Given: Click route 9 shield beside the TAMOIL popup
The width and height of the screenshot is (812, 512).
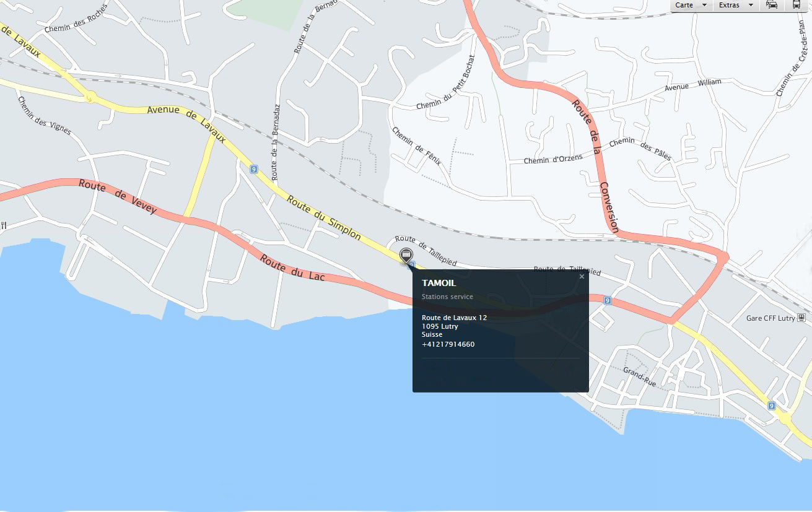Looking at the screenshot, I should click(608, 301).
